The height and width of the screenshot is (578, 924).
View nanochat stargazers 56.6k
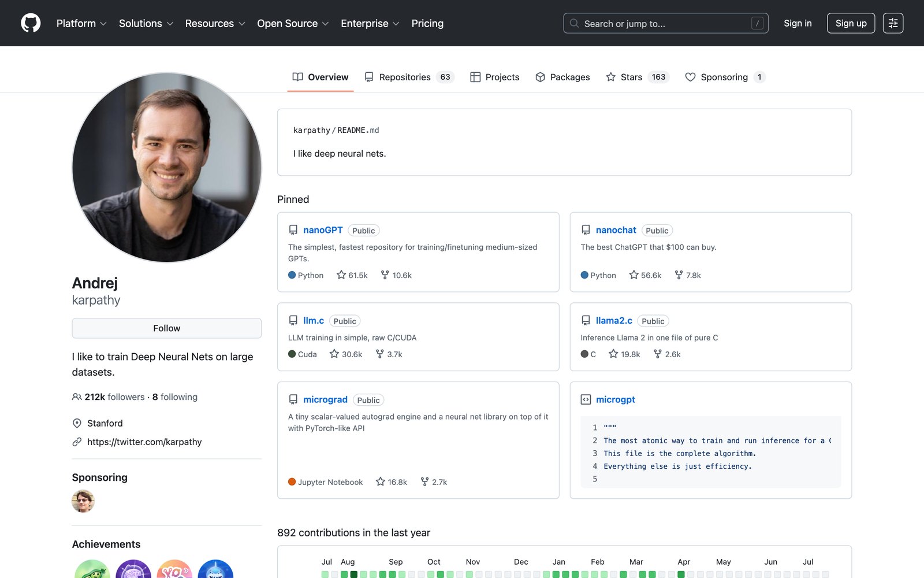pos(645,275)
